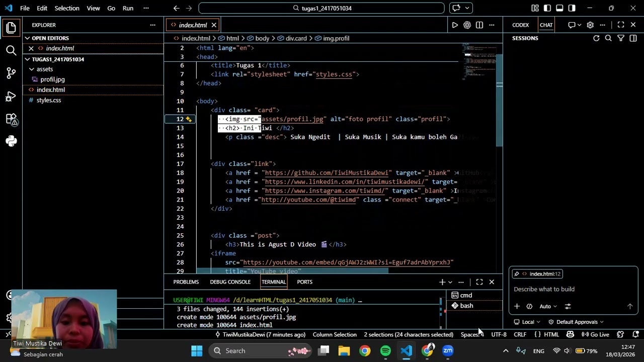Filter the chat sessions

coord(621,38)
